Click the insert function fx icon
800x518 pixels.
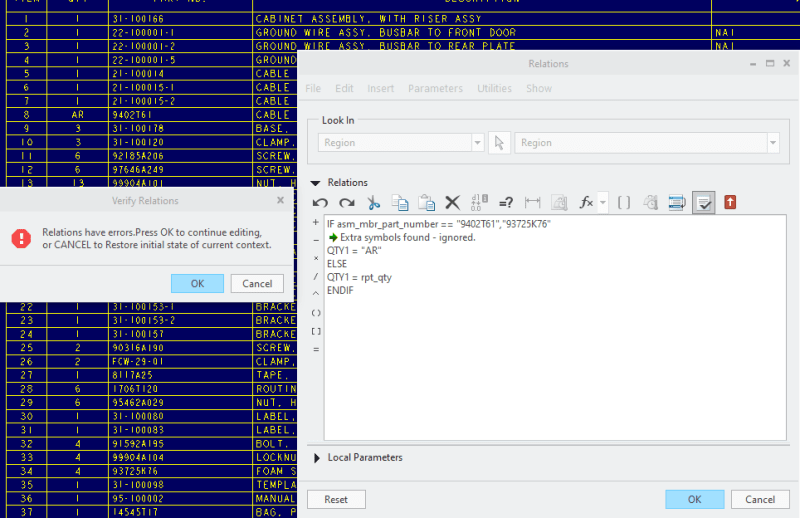(x=586, y=203)
